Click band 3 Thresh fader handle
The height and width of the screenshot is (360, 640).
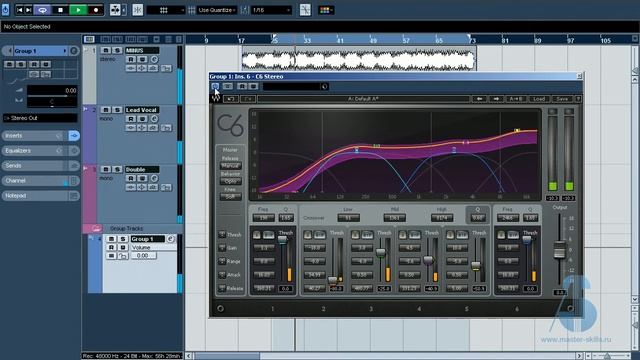coord(380,253)
